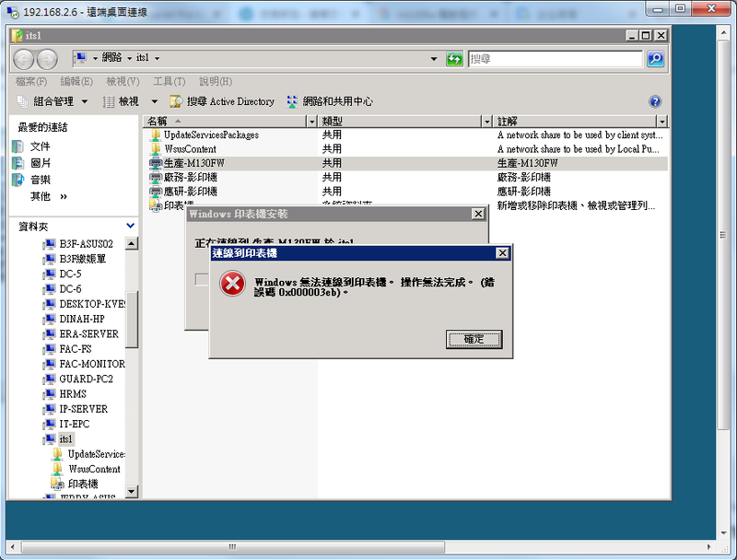The image size is (737, 560).
Task: Open the 檢視 view options dropdown arrow
Action: click(154, 101)
